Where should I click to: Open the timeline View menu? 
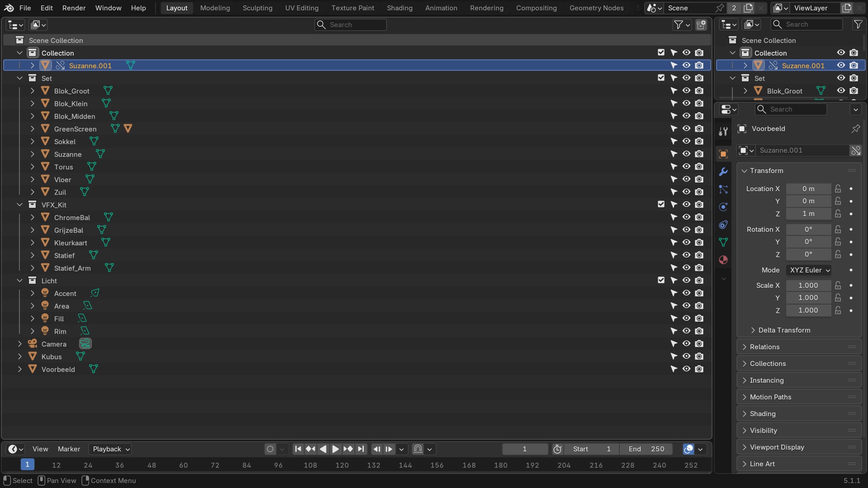pos(40,449)
